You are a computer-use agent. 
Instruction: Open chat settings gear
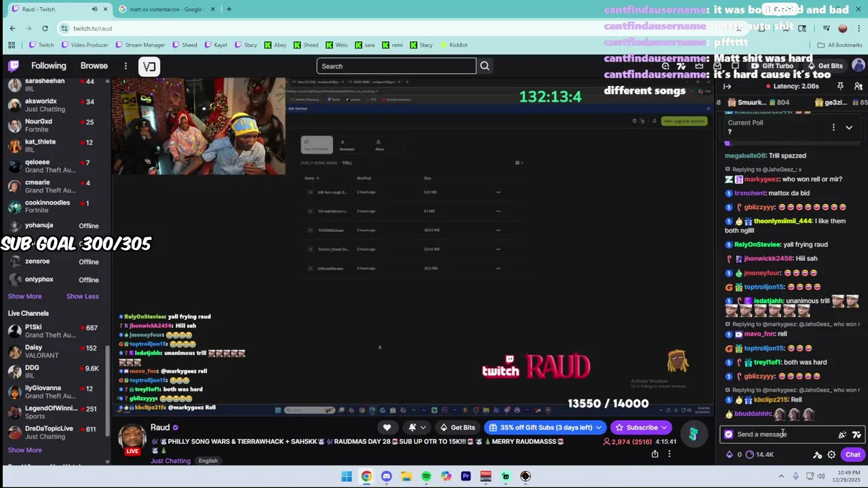pyautogui.click(x=831, y=455)
